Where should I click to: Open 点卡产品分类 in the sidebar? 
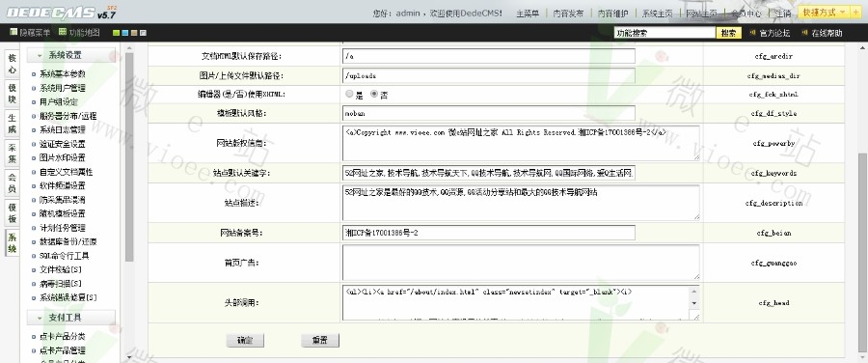pyautogui.click(x=63, y=336)
